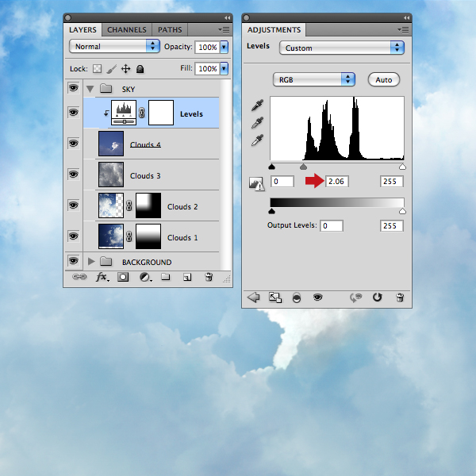Click link icon between Clouds 1 mask
The height and width of the screenshot is (476, 476).
[129, 236]
